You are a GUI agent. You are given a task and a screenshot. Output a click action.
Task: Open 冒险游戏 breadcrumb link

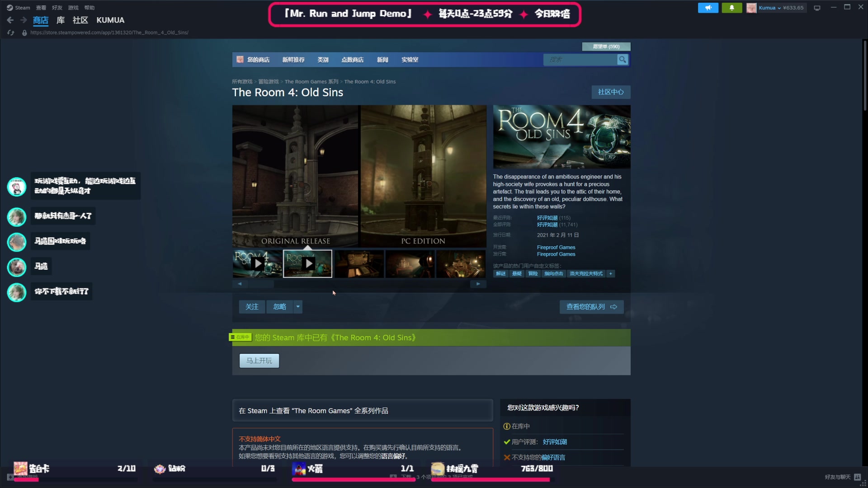[269, 82]
